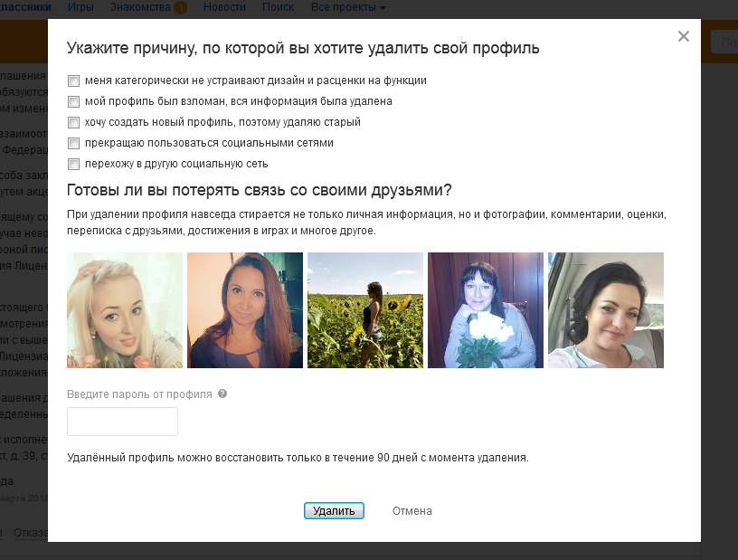Open the Игры menu item
738x560 pixels.
80,7
